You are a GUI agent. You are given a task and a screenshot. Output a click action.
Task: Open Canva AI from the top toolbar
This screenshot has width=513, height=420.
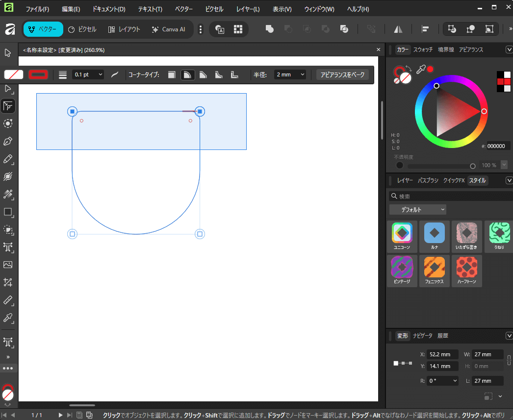(x=169, y=29)
